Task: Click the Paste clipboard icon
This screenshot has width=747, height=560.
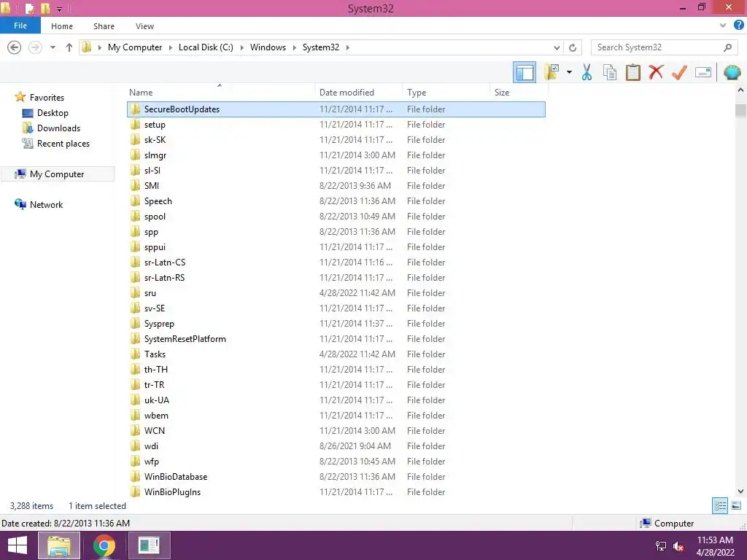Action: (632, 72)
